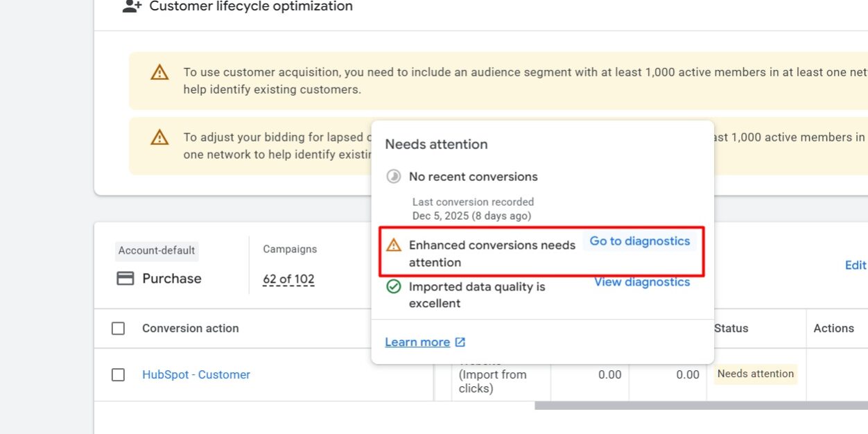The width and height of the screenshot is (868, 434).
Task: Click the grey No recent conversions icon
Action: pyautogui.click(x=394, y=177)
